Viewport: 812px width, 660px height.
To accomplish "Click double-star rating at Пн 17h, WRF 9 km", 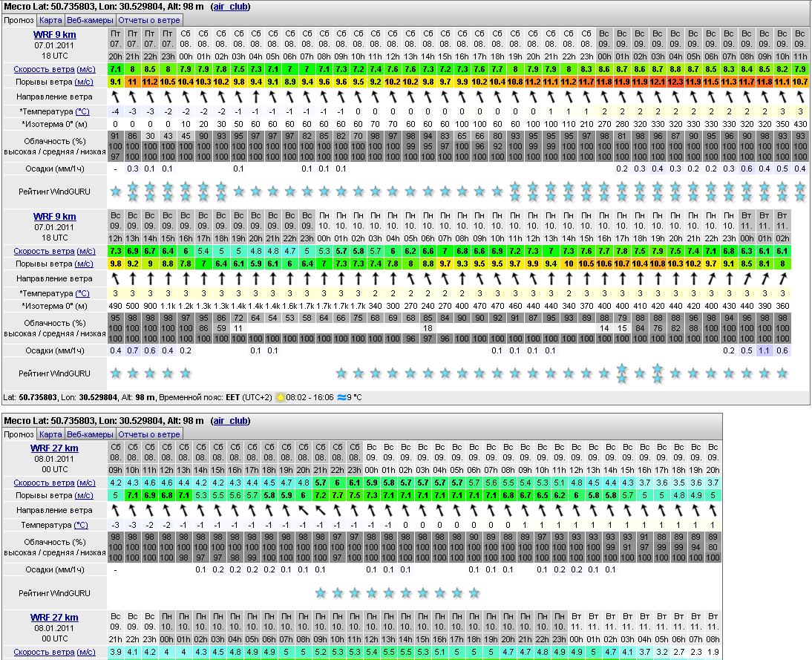I will (x=622, y=373).
